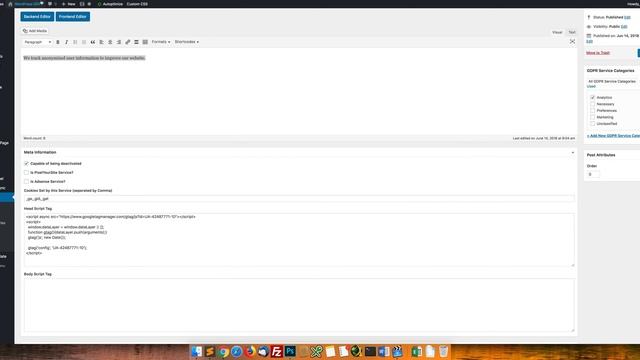Screen dimensions: 640x360
Task: Launch Google Chrome from the dock
Action: click(223, 351)
